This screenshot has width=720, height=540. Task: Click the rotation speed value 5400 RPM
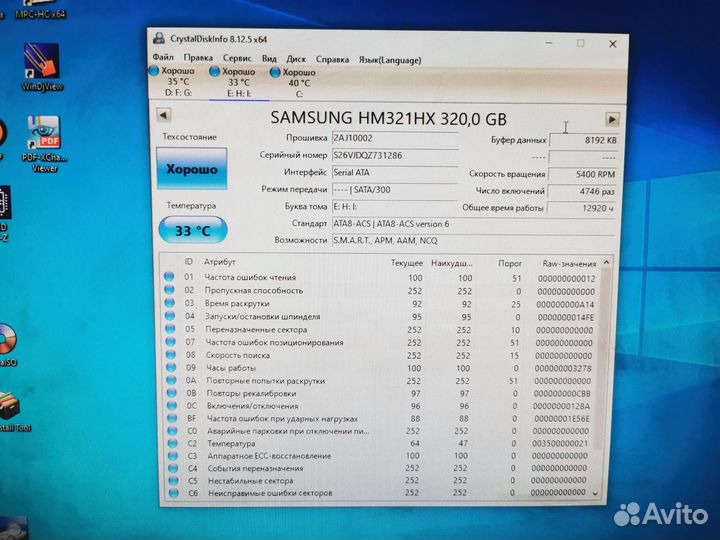coord(583,174)
